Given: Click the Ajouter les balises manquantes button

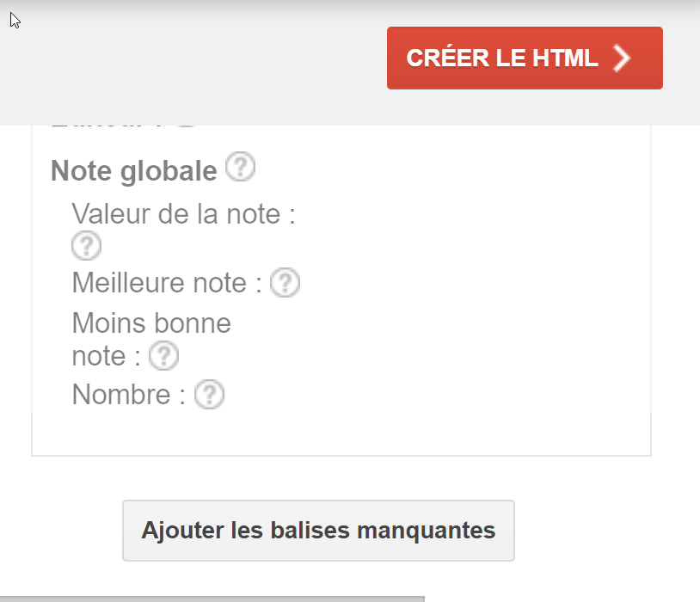Looking at the screenshot, I should tap(318, 531).
